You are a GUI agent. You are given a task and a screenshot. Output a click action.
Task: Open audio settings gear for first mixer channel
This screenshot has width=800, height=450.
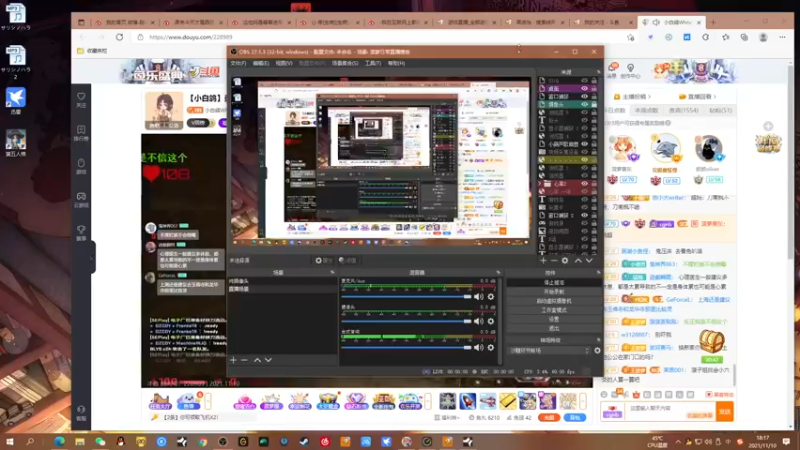coord(491,296)
